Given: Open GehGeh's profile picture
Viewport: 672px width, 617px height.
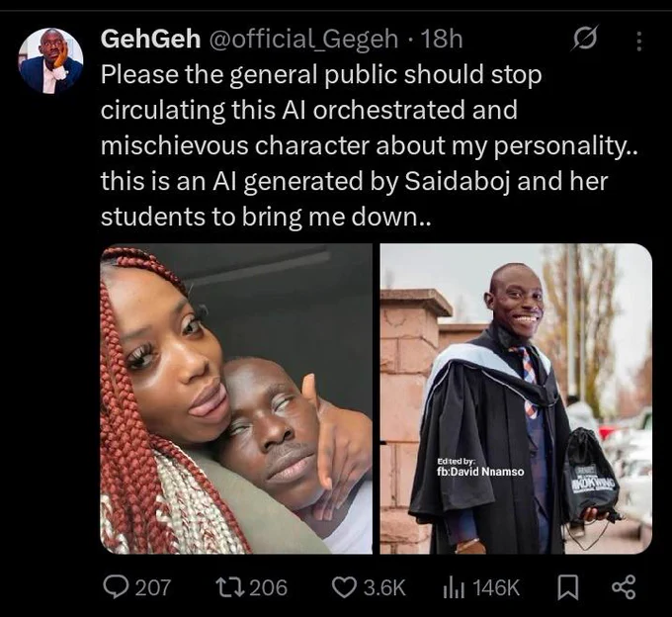Looking at the screenshot, I should (x=50, y=61).
